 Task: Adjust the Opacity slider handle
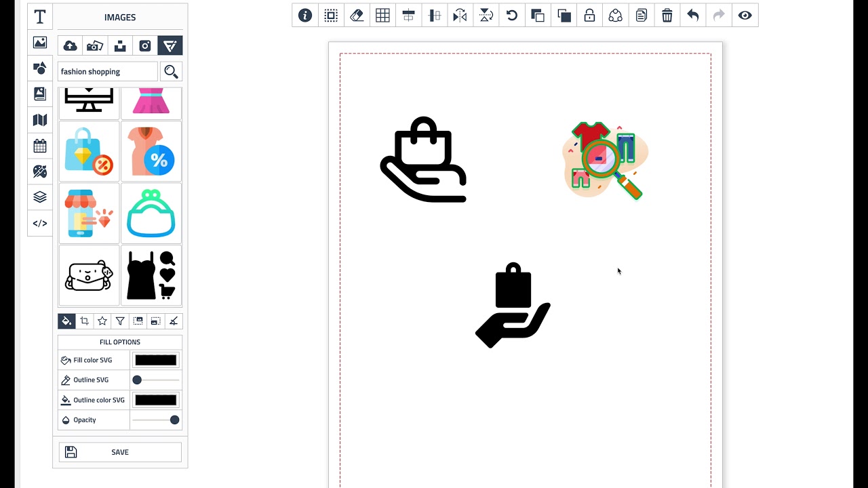(x=175, y=420)
